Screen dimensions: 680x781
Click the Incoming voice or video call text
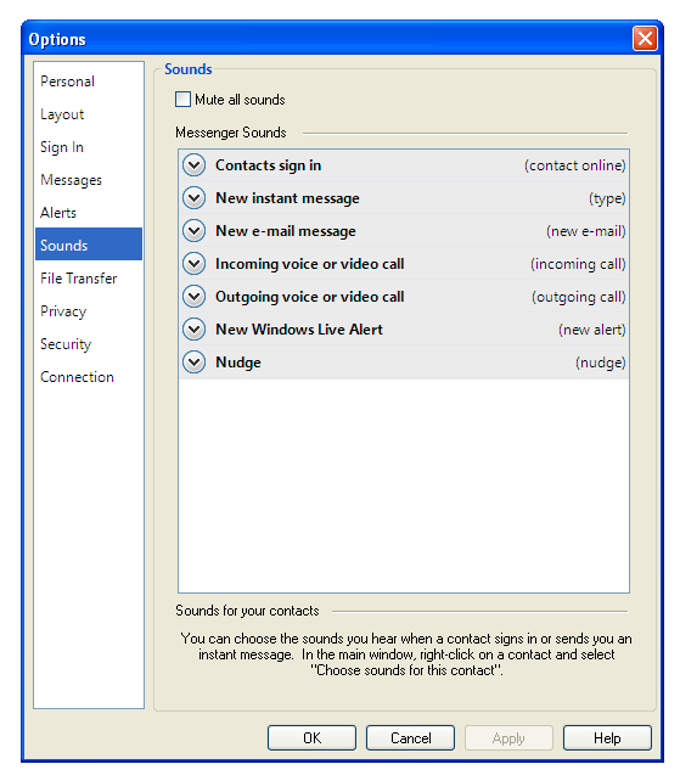(x=309, y=264)
